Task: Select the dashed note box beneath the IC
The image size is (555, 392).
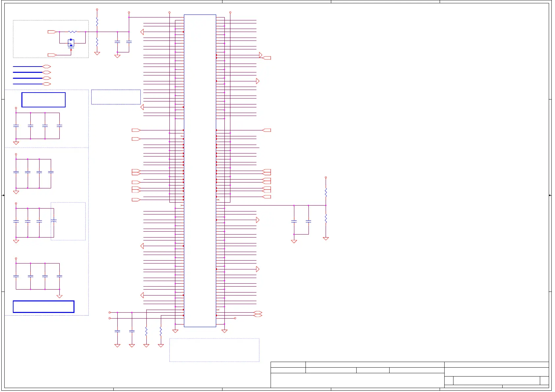Action: (214, 350)
